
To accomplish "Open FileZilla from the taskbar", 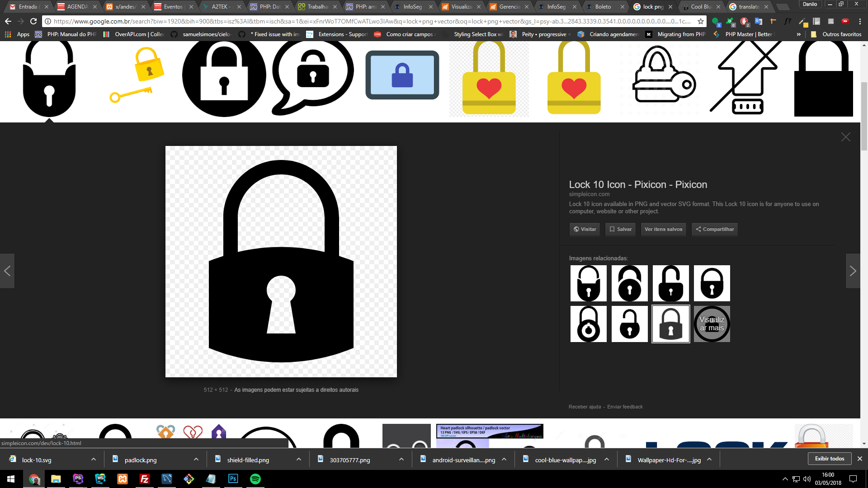I will [145, 479].
